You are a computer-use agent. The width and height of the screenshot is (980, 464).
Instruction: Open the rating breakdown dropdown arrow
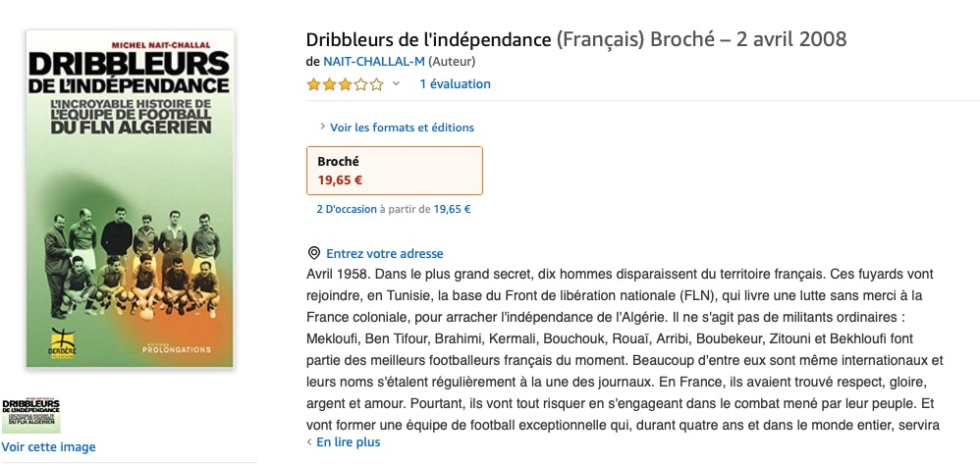396,83
